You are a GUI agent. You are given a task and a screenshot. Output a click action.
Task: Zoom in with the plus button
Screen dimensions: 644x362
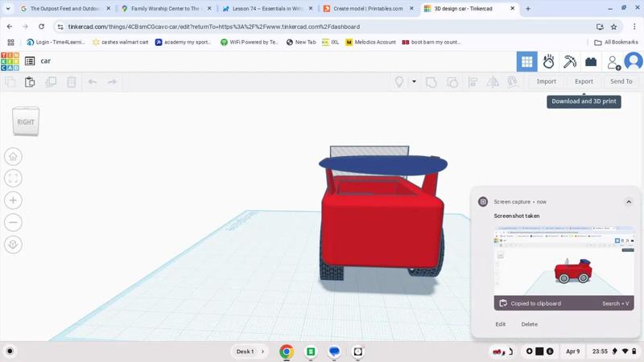point(13,200)
